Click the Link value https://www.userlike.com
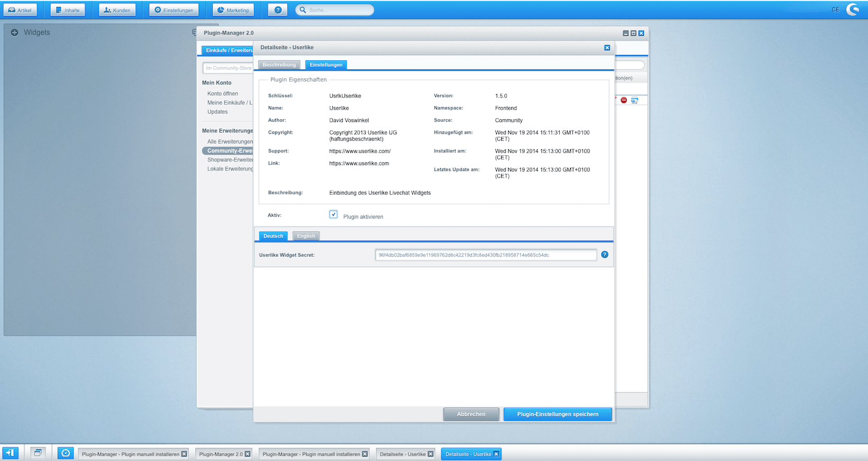 (x=359, y=164)
